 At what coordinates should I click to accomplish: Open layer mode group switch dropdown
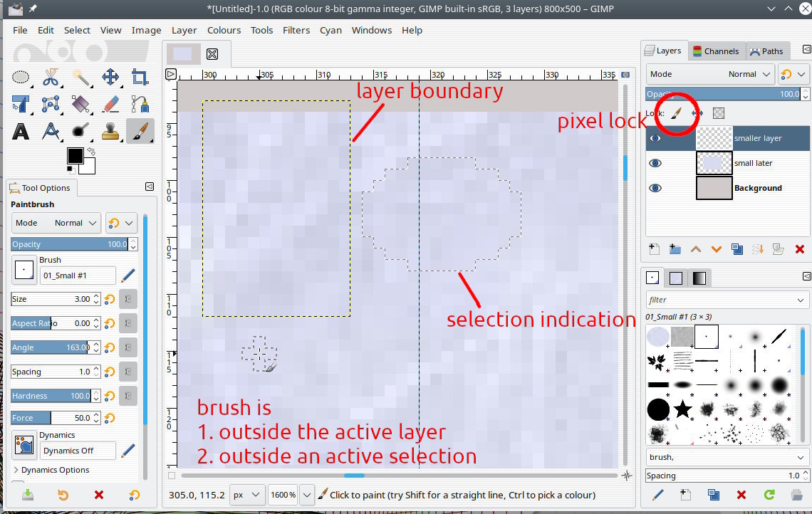(x=792, y=75)
